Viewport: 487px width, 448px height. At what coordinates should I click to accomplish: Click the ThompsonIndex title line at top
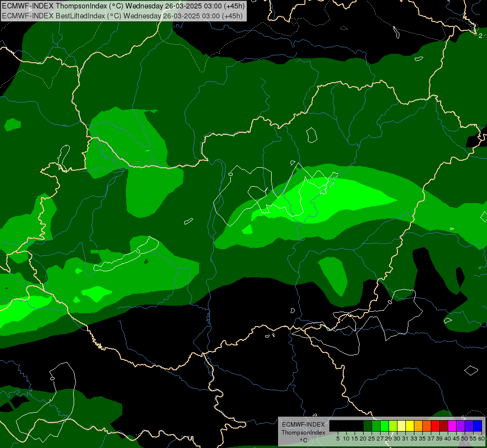[123, 6]
